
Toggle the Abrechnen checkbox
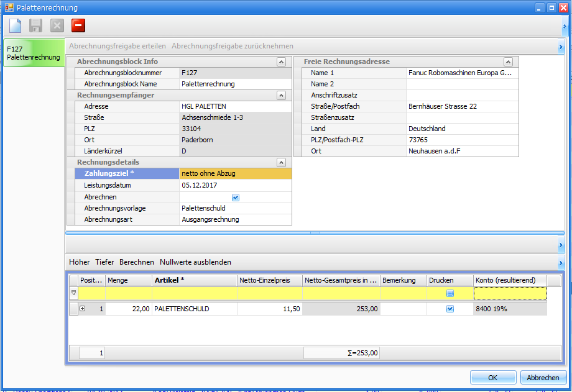click(236, 197)
